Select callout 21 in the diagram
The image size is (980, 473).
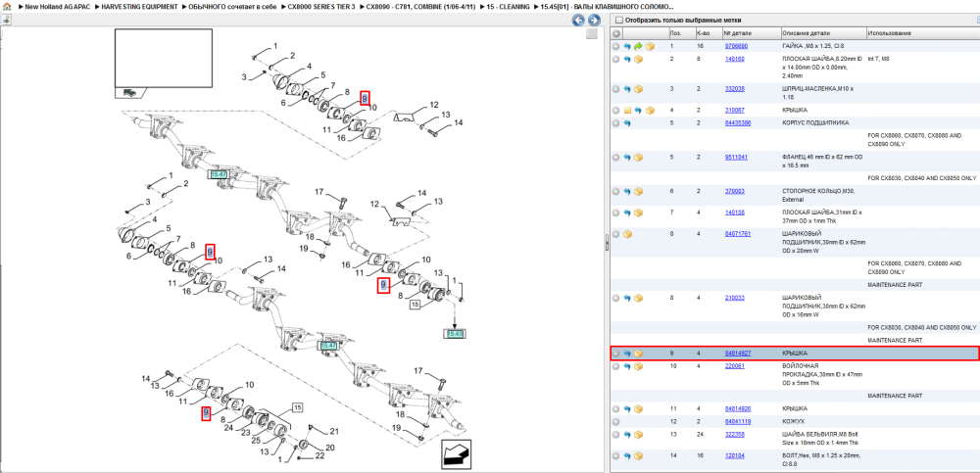pos(334,431)
